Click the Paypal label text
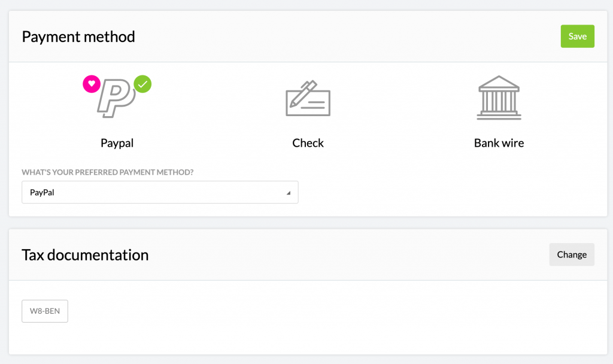 (x=117, y=143)
